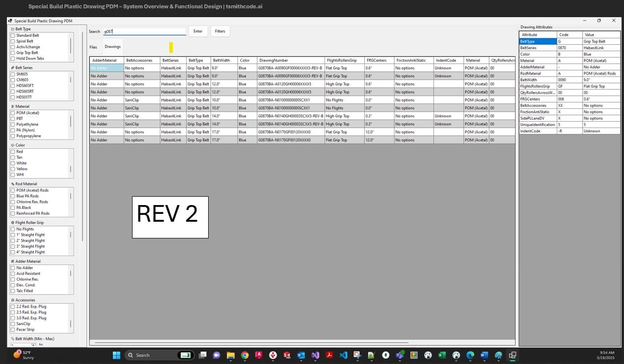This screenshot has width=624, height=364.
Task: Launch Excel from the taskbar
Action: tap(441, 355)
